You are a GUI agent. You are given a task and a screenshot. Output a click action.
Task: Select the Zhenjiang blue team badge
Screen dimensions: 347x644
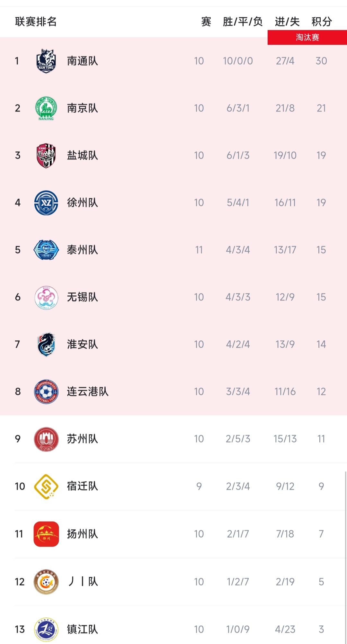tap(46, 629)
